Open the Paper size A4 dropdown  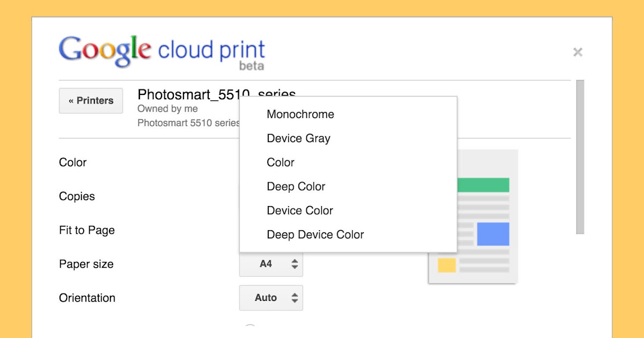[271, 264]
